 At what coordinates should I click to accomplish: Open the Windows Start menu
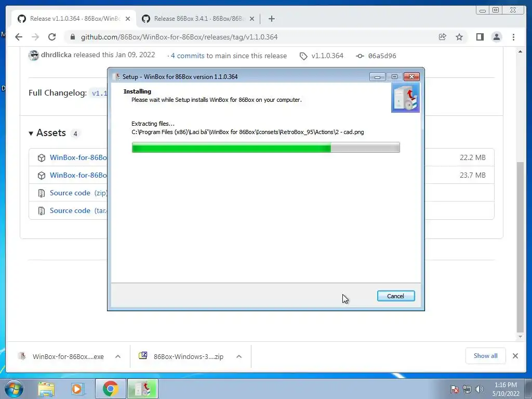(x=13, y=389)
